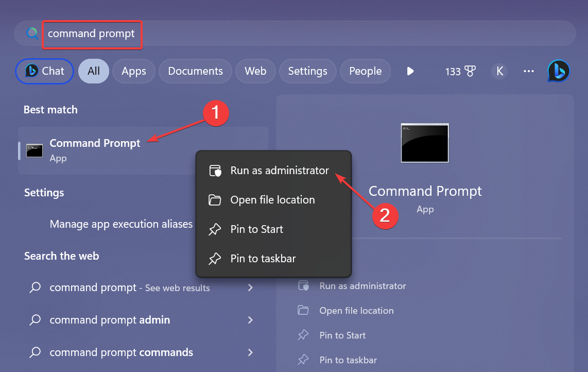Viewport: 588px width, 372px height.
Task: Choose Pin to taskbar in the context menu
Action: pyautogui.click(x=274, y=258)
